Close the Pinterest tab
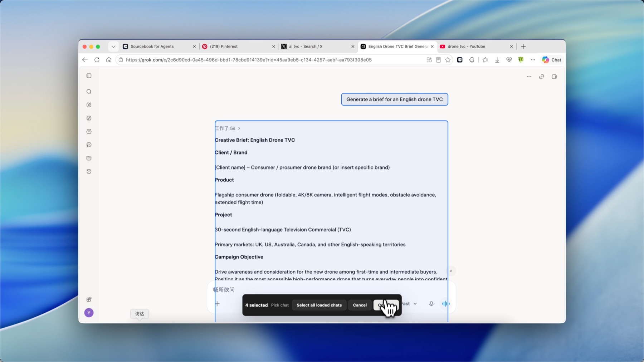Image resolution: width=644 pixels, height=362 pixels. coord(274,47)
